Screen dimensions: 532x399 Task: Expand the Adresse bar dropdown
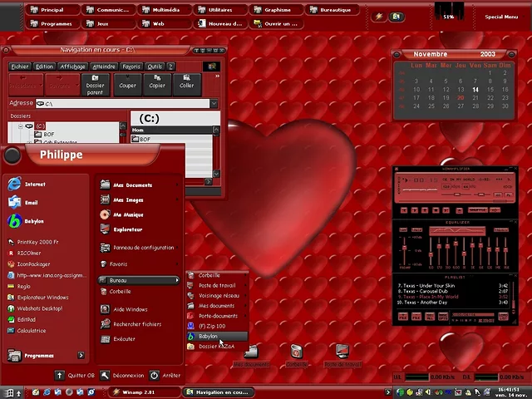(214, 104)
